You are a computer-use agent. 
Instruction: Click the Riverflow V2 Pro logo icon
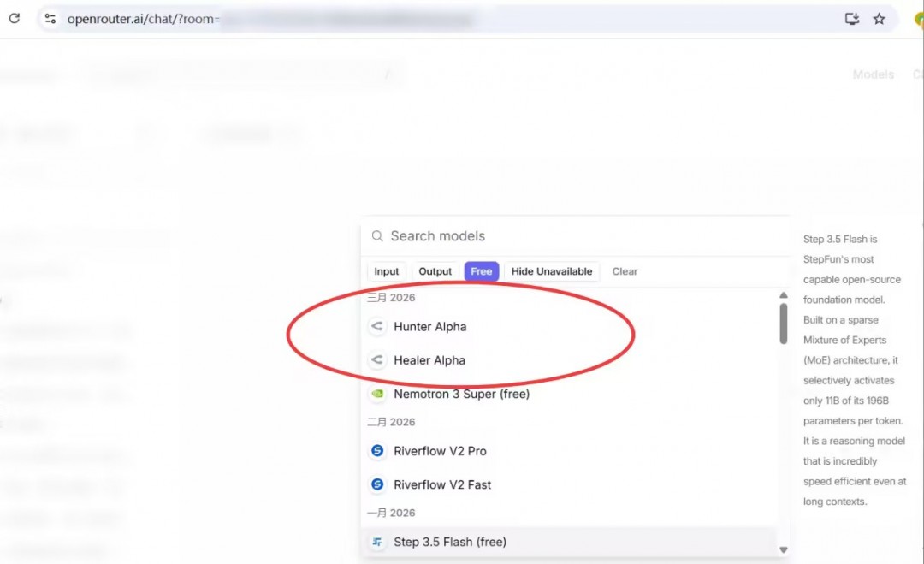377,451
